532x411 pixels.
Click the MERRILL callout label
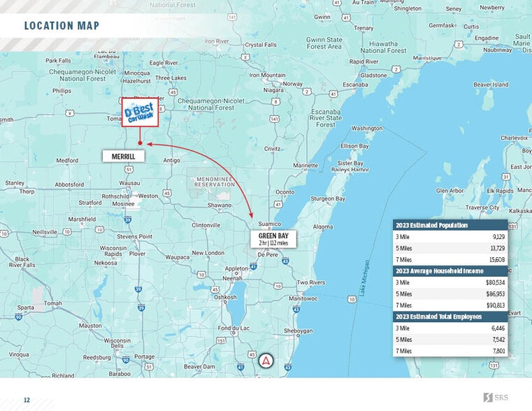124,157
